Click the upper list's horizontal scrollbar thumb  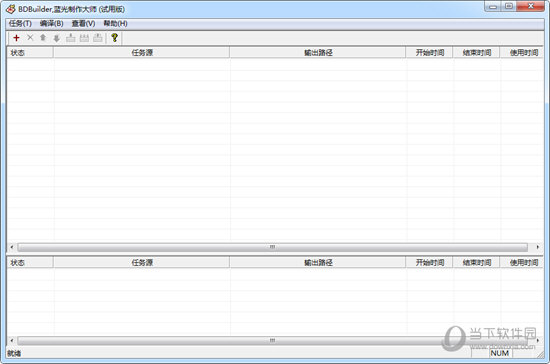coord(273,247)
